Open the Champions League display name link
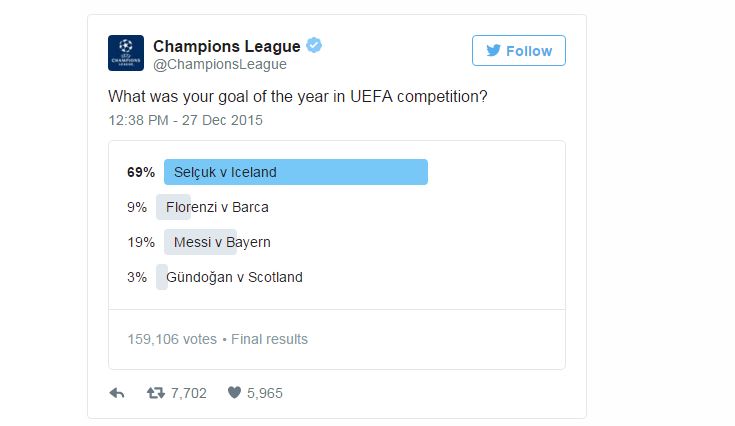Image resolution: width=735 pixels, height=426 pixels. pos(226,46)
